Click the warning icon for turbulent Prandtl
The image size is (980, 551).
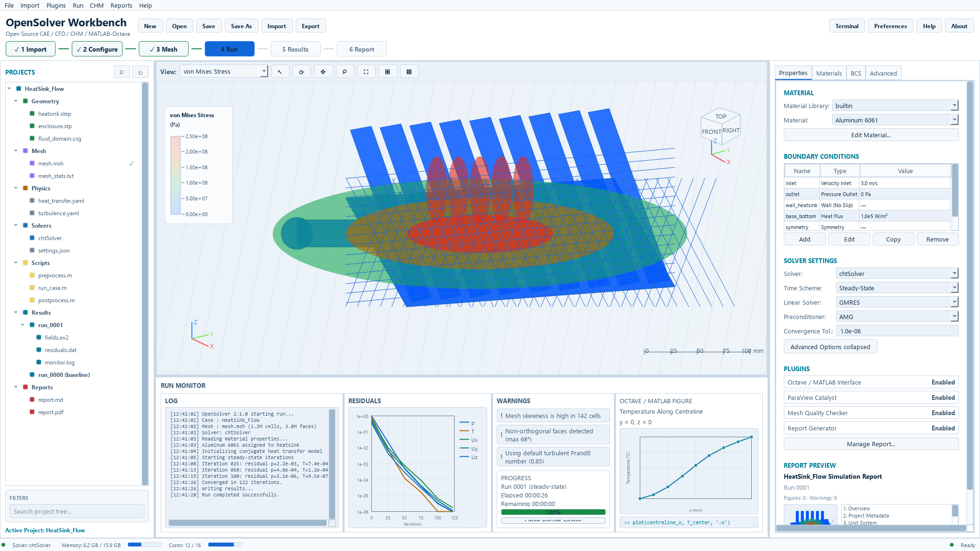coord(501,457)
